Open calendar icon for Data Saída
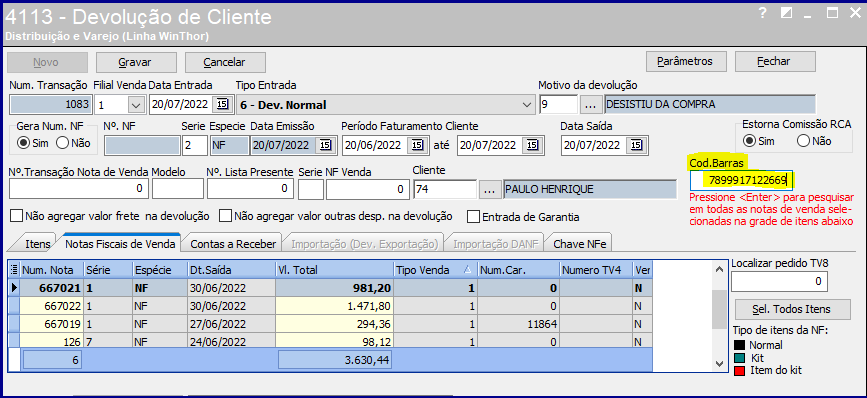 636,145
